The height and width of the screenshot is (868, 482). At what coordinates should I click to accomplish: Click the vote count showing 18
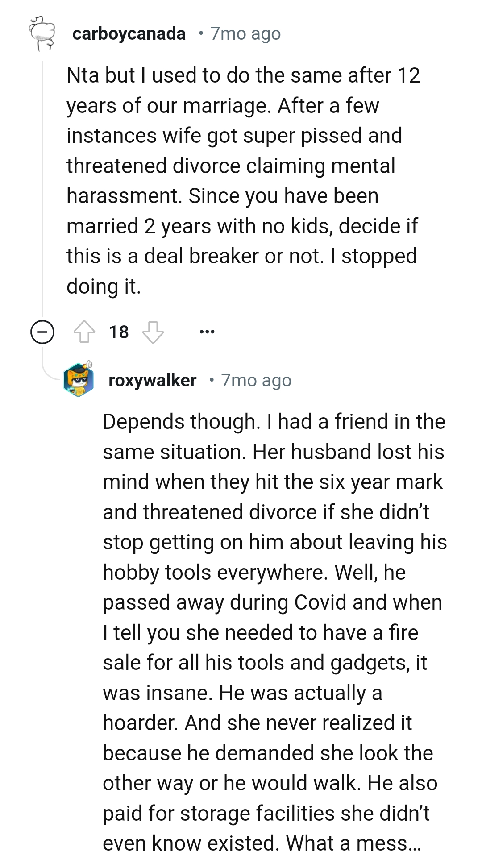click(119, 331)
